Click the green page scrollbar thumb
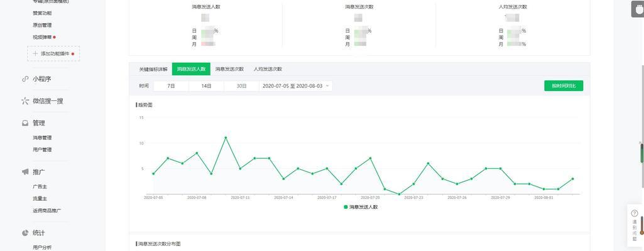The height and width of the screenshot is (251, 644). (x=642, y=152)
